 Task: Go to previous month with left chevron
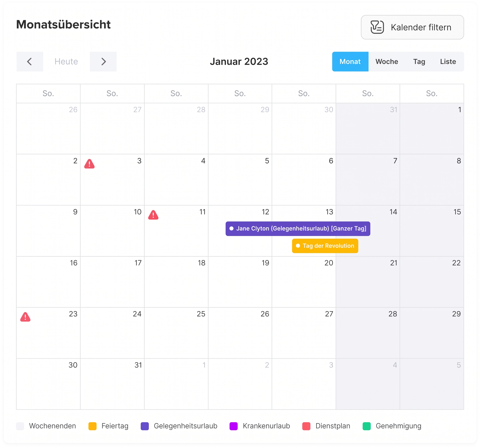point(30,62)
